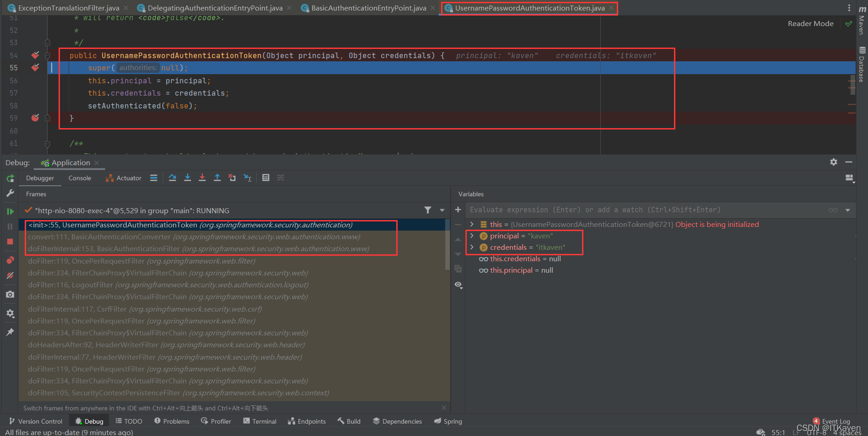Click the plus New Watch icon
This screenshot has width=868, height=436.
click(458, 210)
